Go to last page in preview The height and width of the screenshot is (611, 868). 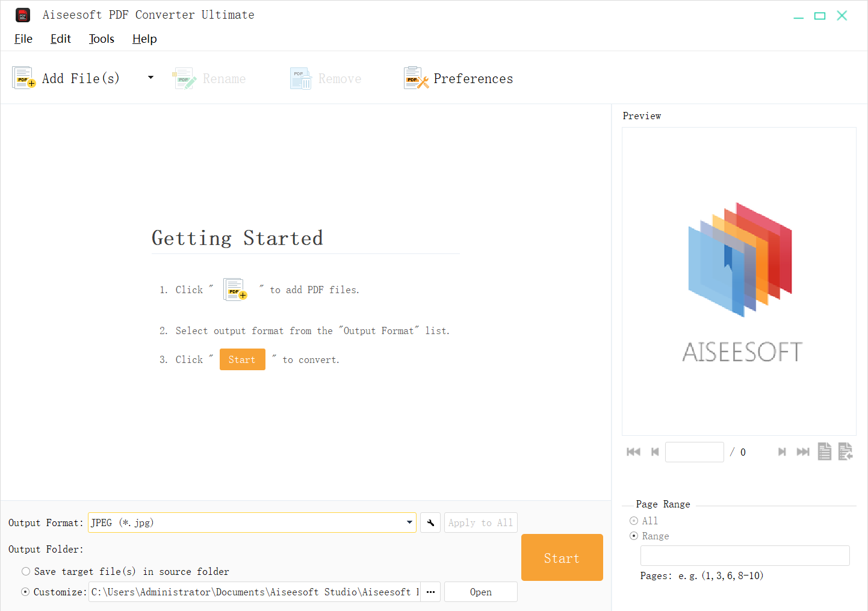(803, 451)
